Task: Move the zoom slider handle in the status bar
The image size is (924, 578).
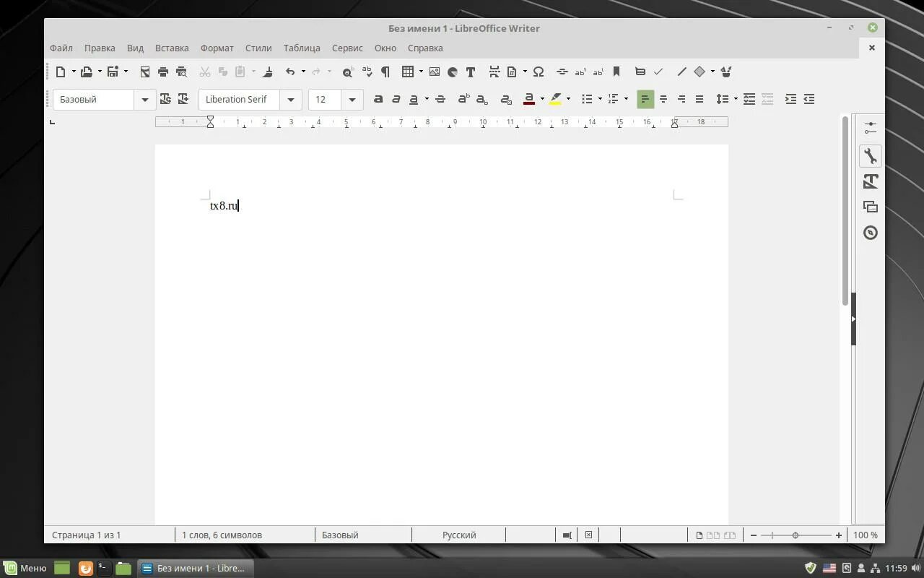Action: [796, 535]
